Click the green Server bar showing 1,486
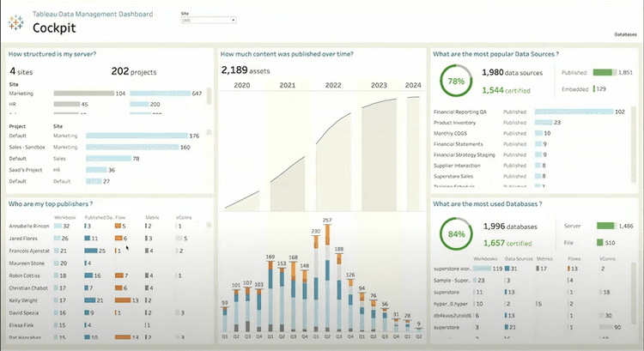644x351 pixels. (606, 226)
